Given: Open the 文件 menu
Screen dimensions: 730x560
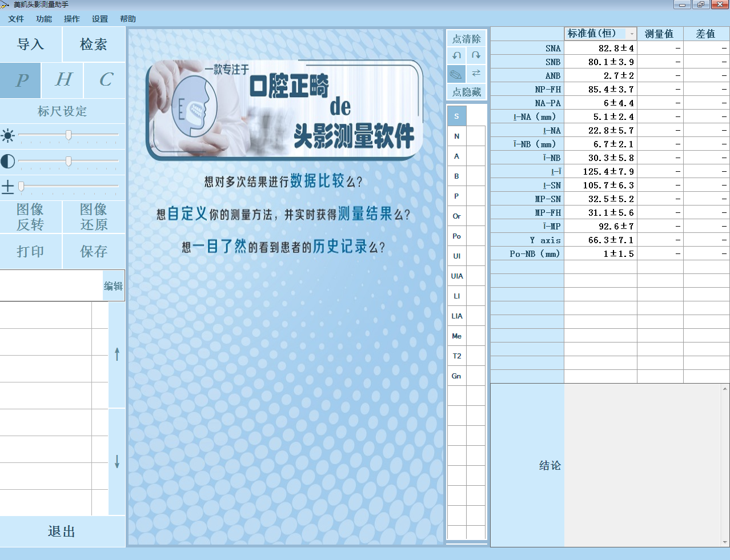Looking at the screenshot, I should pyautogui.click(x=16, y=19).
